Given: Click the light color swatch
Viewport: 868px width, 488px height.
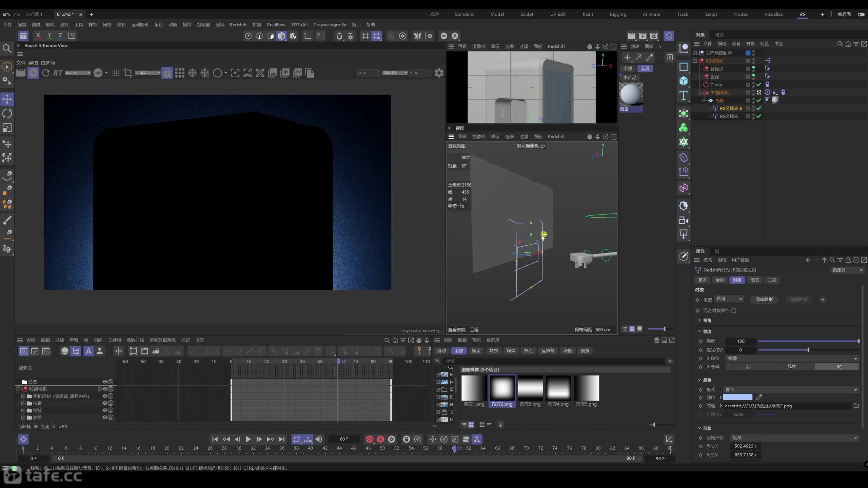Looking at the screenshot, I should [x=737, y=397].
